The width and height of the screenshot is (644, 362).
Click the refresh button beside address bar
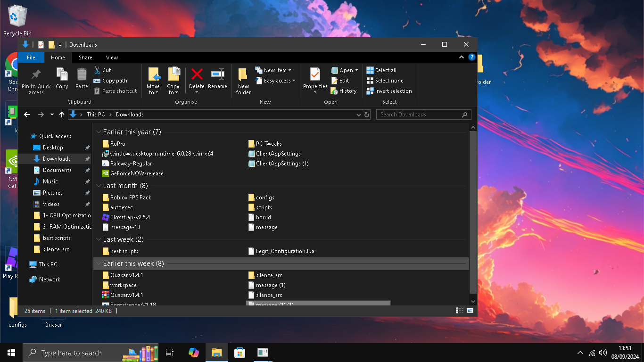[367, 115]
